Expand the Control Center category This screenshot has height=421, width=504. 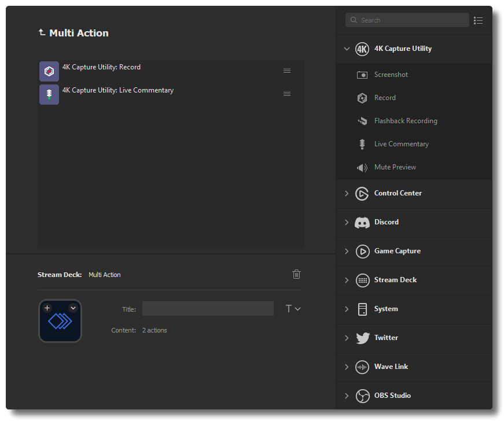coord(347,193)
